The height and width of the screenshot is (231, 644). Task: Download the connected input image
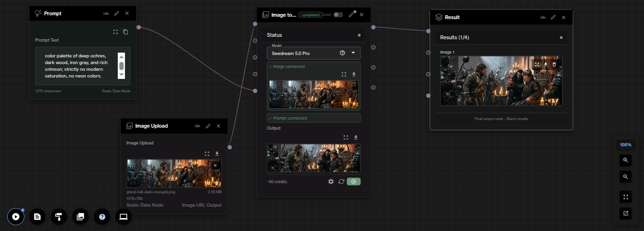pos(354,75)
